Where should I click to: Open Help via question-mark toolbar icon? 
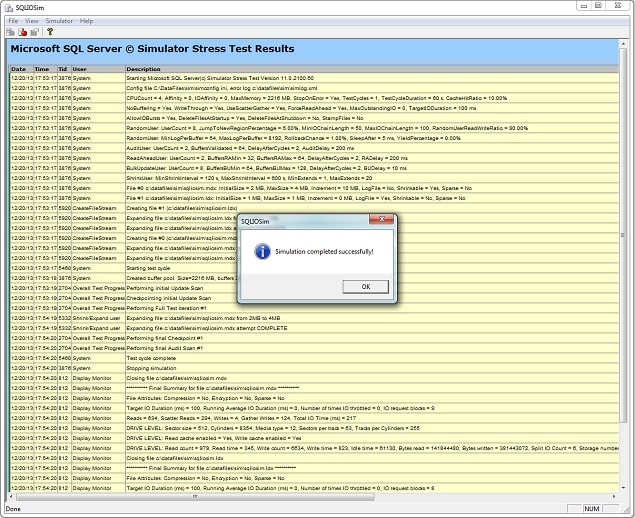50,32
